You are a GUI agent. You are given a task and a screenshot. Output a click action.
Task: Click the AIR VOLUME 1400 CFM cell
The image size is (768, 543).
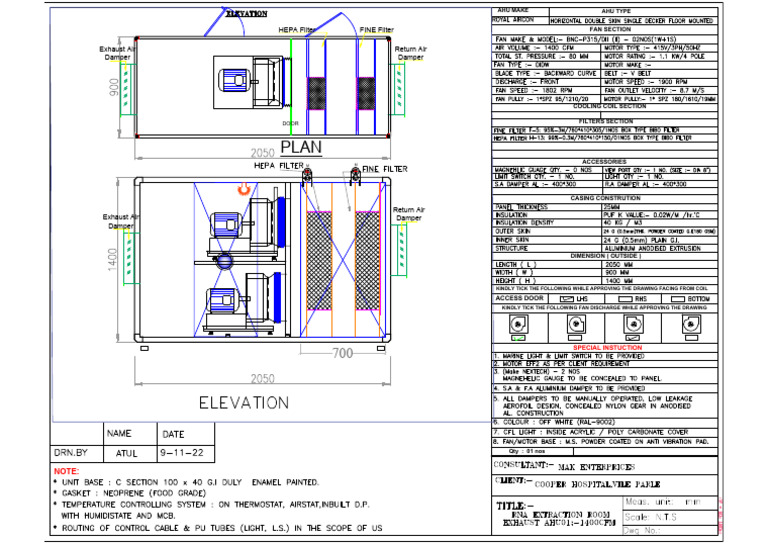pos(547,47)
